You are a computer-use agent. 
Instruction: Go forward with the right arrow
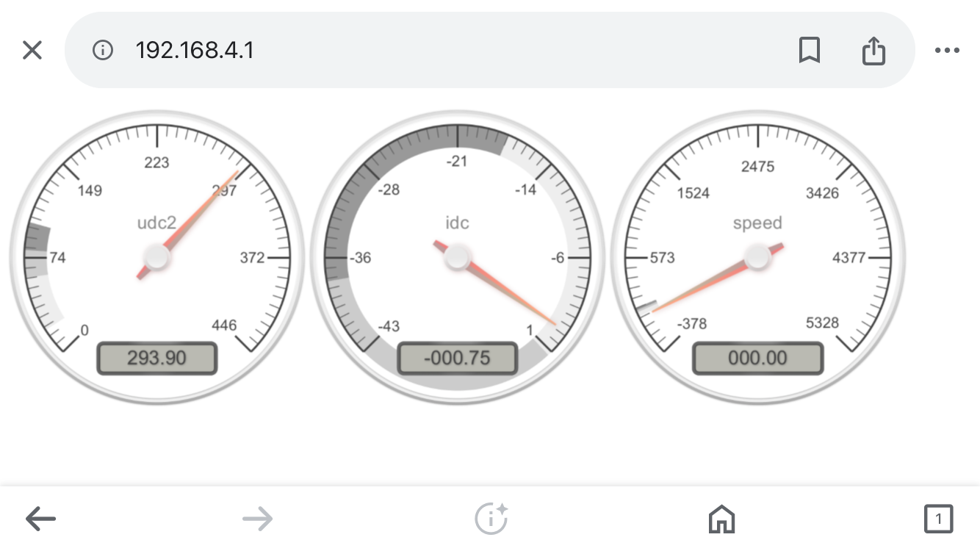click(x=257, y=519)
